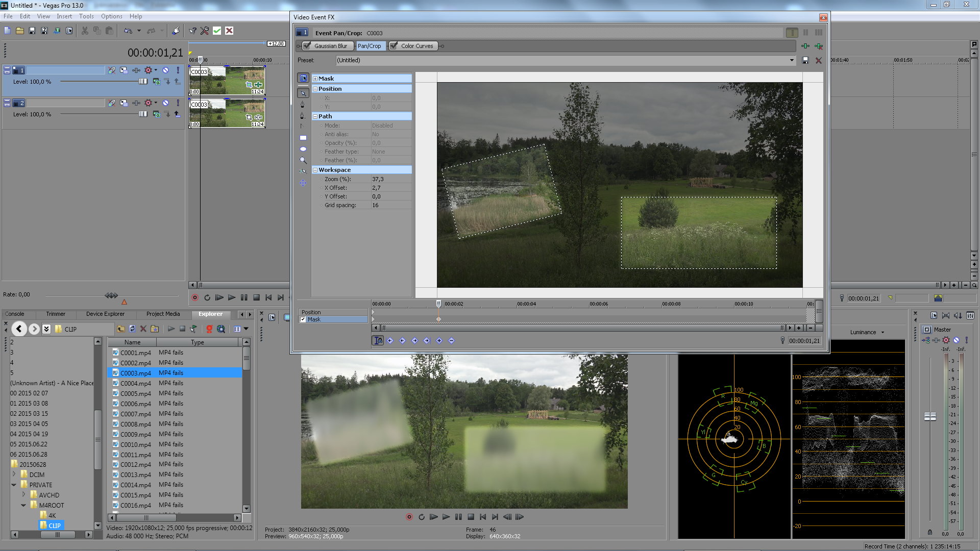
Task: Switch to the Project Media tab
Action: (163, 314)
